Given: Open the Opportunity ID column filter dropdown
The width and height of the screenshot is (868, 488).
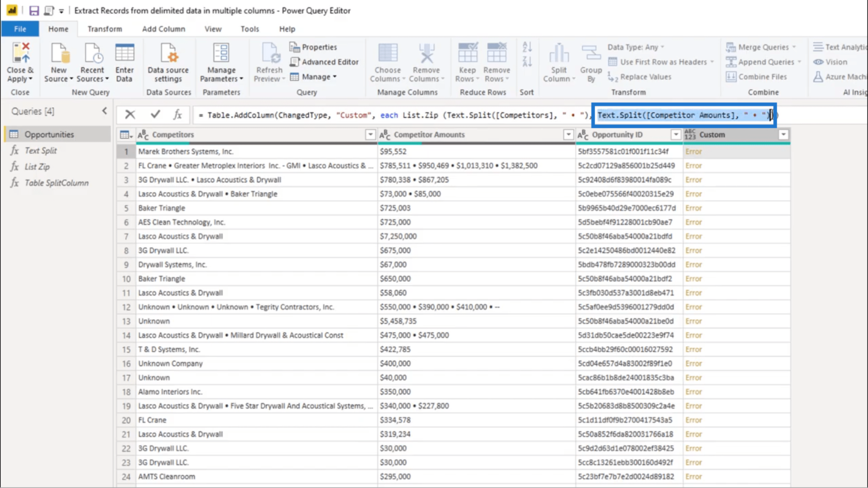Looking at the screenshot, I should pyautogui.click(x=675, y=135).
